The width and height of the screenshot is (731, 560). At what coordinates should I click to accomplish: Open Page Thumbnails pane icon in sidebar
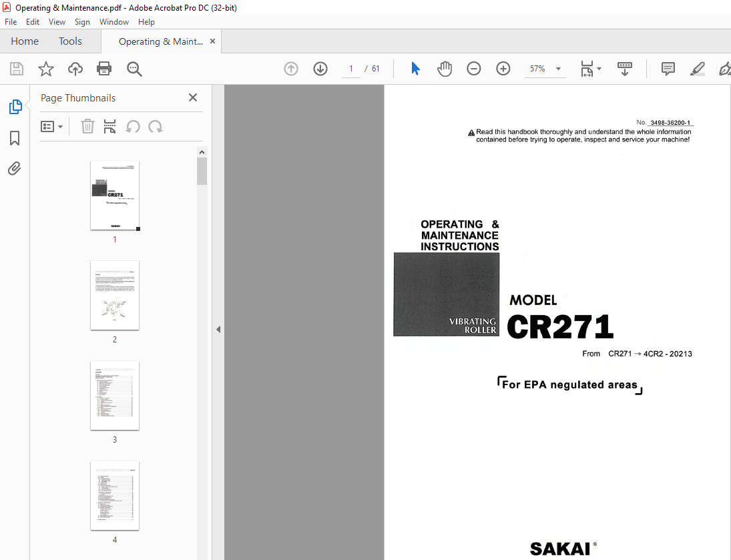[15, 107]
